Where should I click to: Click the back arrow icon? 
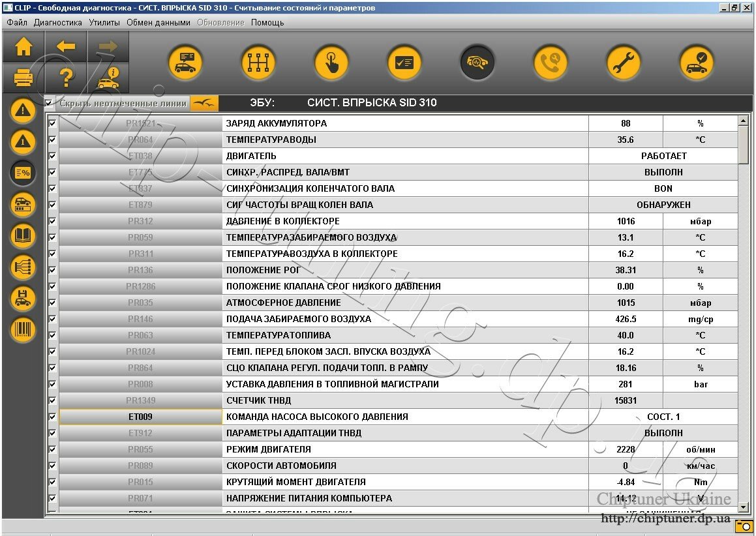(66, 47)
